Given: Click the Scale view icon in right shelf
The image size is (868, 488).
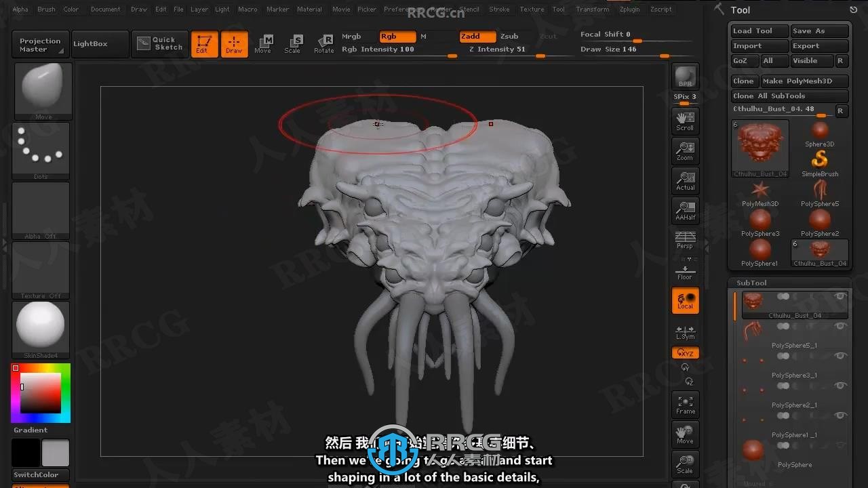Looking at the screenshot, I should [685, 464].
